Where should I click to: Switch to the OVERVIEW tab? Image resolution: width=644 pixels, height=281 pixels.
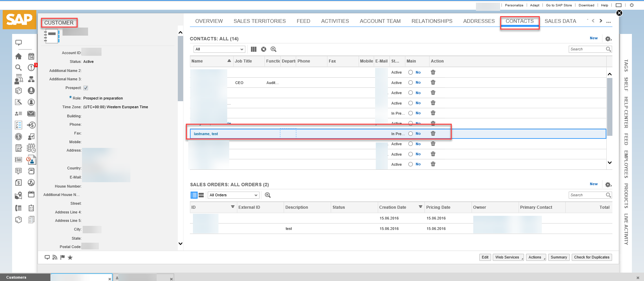pos(209,21)
